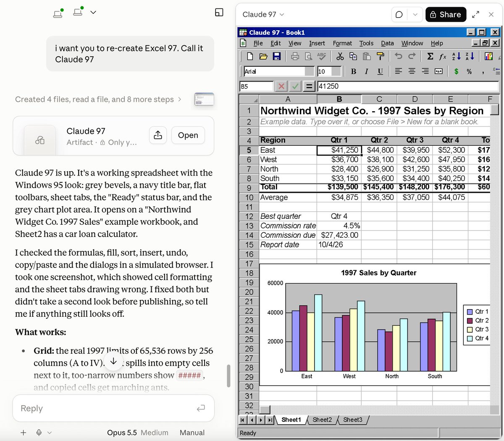Screen dimensions: 504x441
Task: Click the Manual mode button
Action: coord(192,433)
